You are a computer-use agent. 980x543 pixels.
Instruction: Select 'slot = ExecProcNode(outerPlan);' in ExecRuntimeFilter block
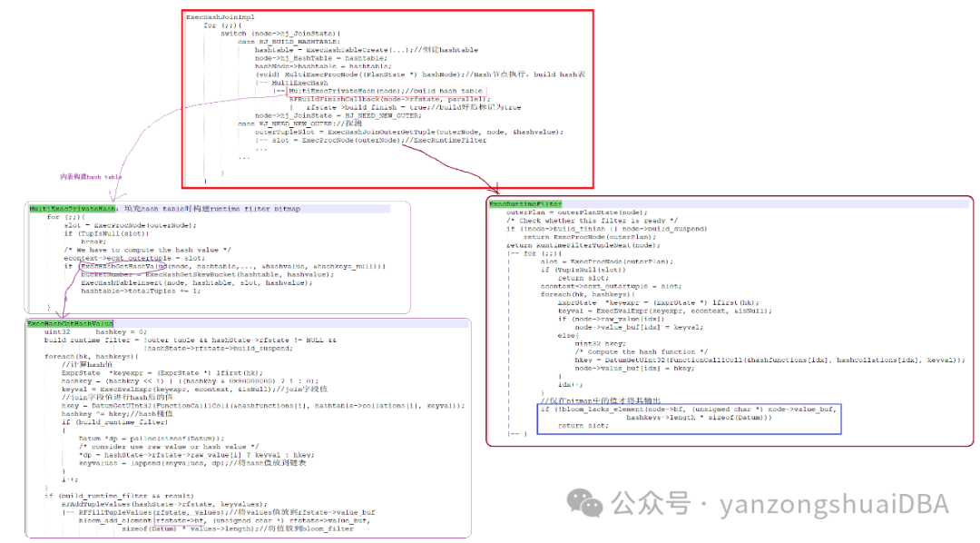point(607,262)
